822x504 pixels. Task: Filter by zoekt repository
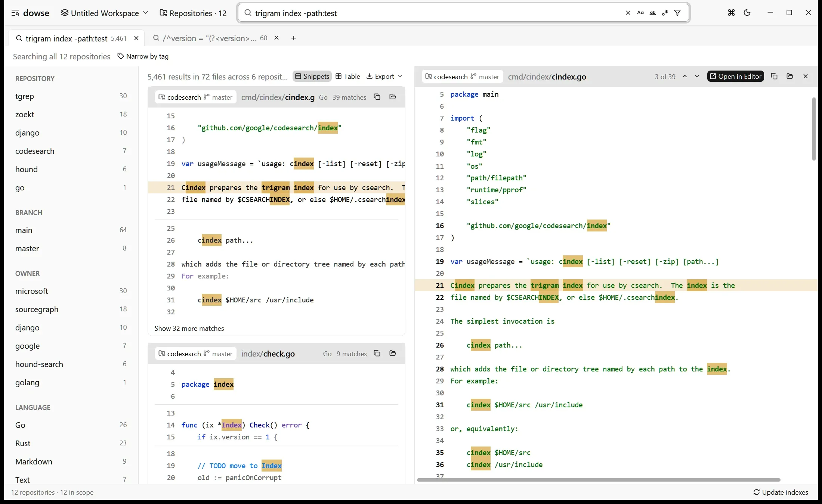(71, 115)
